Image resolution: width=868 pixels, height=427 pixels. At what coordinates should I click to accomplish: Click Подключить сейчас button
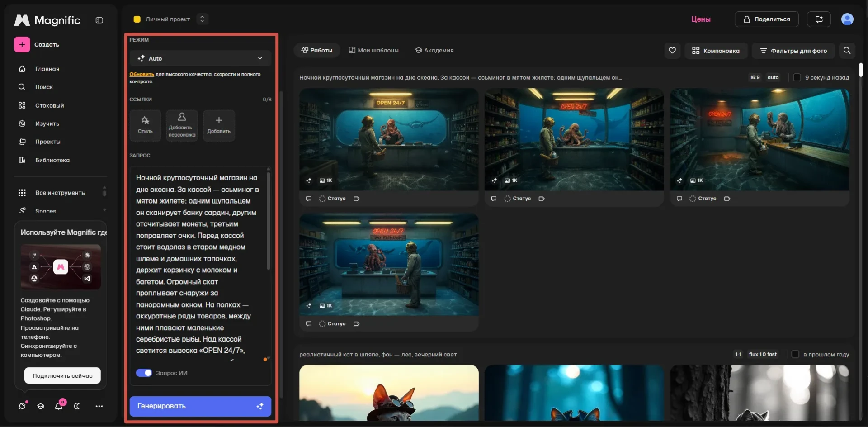click(x=62, y=375)
